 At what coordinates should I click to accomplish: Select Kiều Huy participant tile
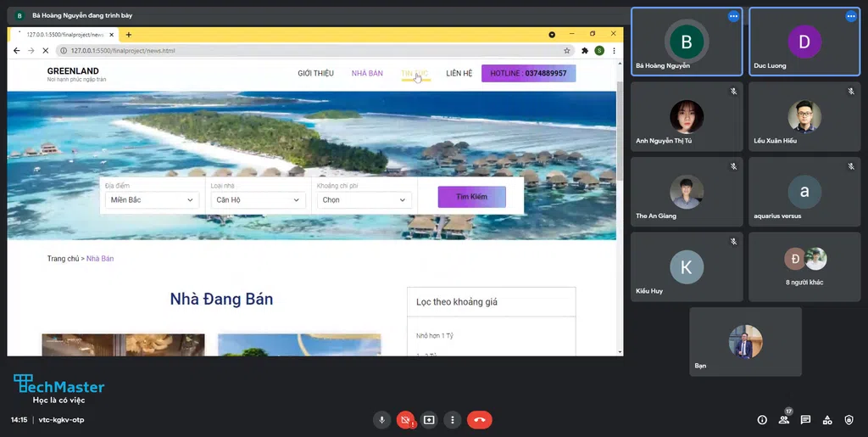tap(687, 267)
